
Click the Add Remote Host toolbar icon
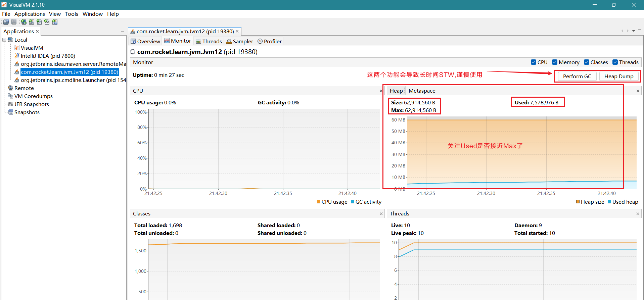24,22
